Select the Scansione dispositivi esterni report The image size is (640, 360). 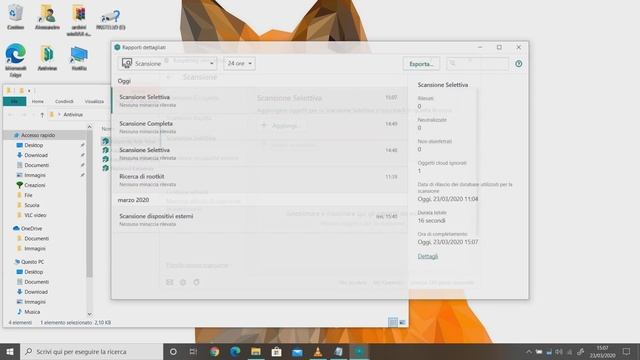click(260, 220)
